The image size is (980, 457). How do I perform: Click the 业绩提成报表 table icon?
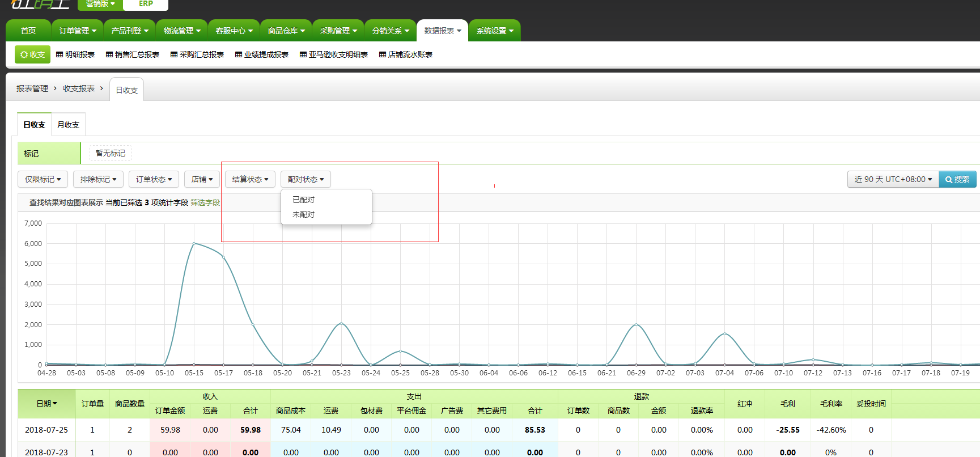pyautogui.click(x=239, y=54)
